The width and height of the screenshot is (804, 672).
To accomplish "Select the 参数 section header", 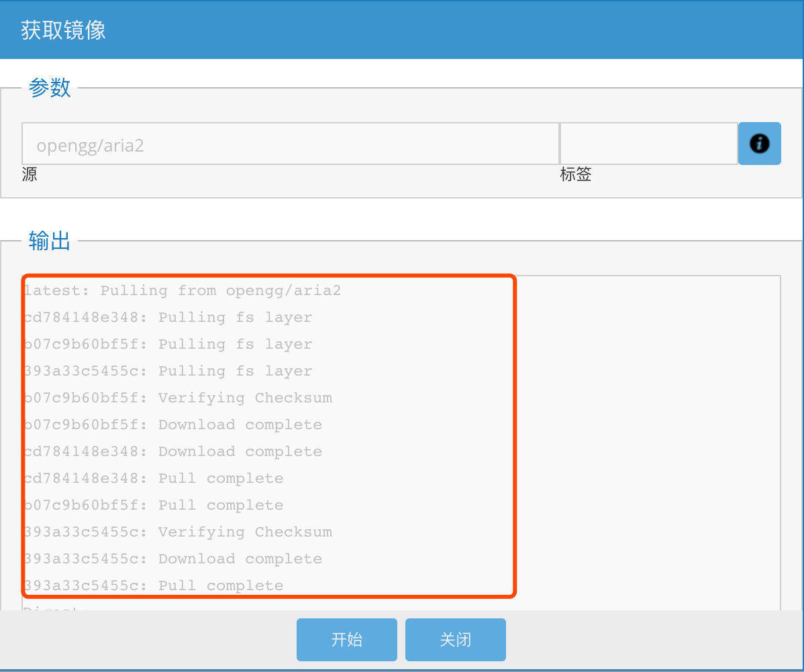I will click(x=50, y=87).
